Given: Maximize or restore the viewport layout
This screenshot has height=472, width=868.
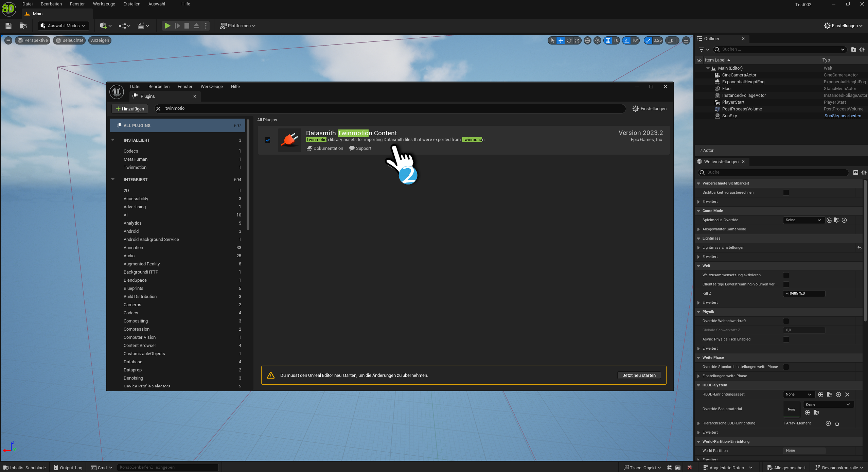Looking at the screenshot, I should (x=686, y=40).
